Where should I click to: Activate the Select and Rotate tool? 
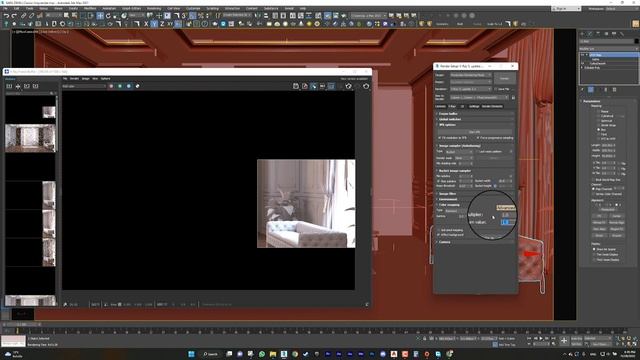tap(108, 16)
